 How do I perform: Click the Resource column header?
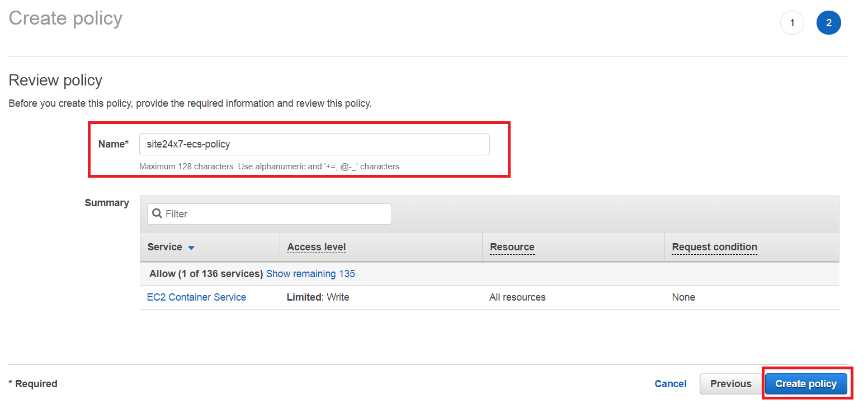pos(511,246)
